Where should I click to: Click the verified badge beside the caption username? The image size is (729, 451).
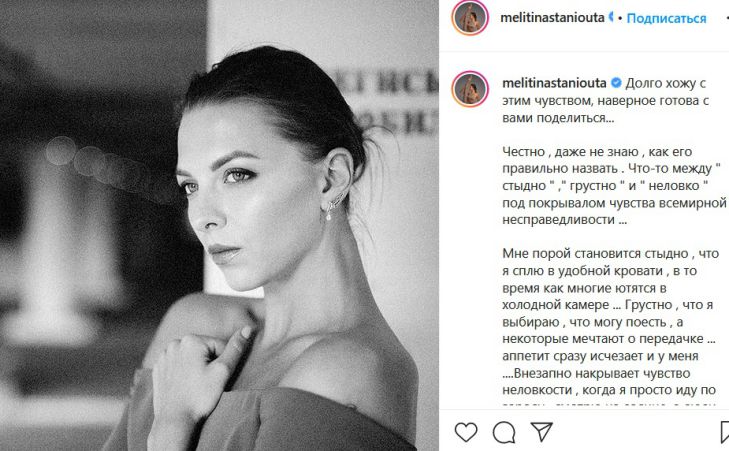tap(616, 83)
